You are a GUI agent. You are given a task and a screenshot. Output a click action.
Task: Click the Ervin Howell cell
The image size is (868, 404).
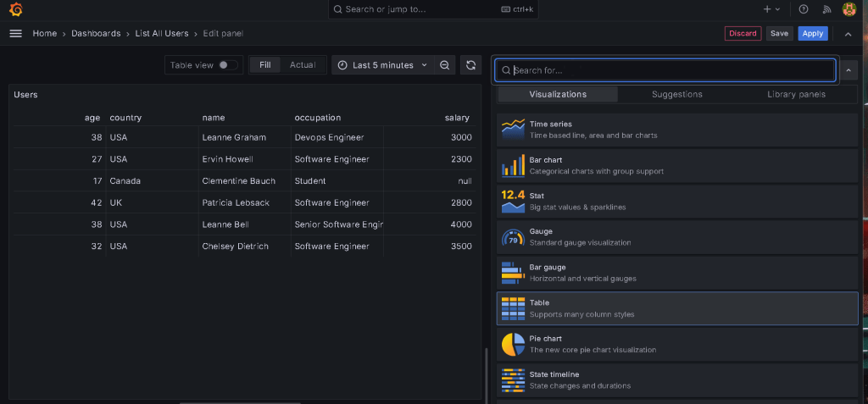[245, 159]
